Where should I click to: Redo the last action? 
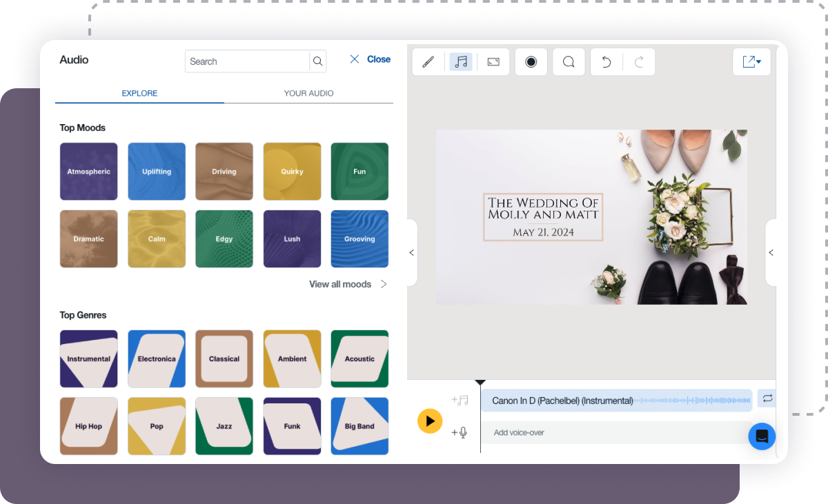[639, 61]
